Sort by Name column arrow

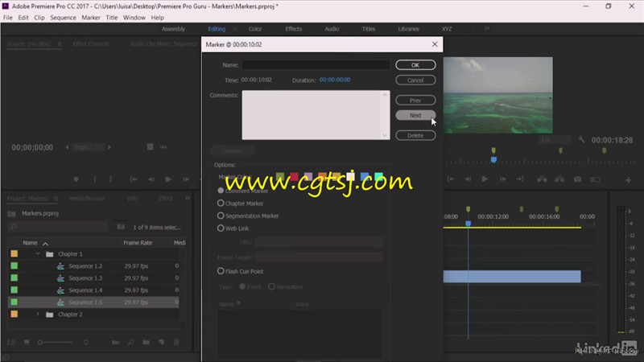pyautogui.click(x=45, y=244)
